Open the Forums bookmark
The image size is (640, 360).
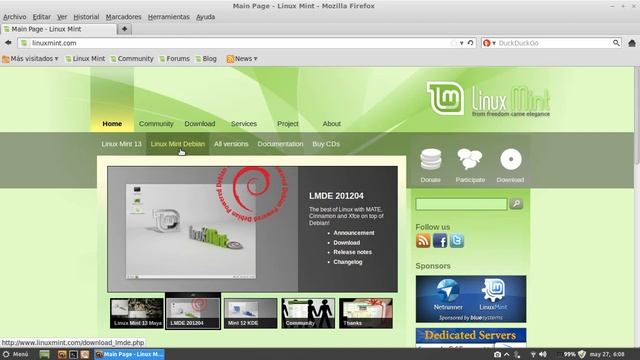click(174, 59)
